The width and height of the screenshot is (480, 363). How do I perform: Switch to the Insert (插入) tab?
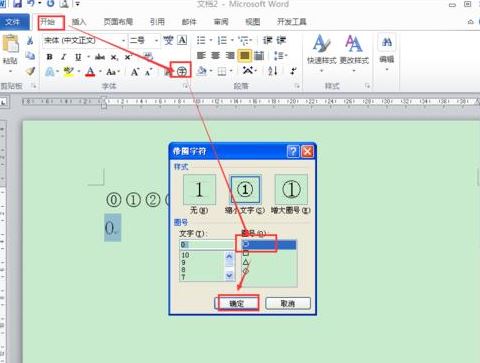pos(79,22)
